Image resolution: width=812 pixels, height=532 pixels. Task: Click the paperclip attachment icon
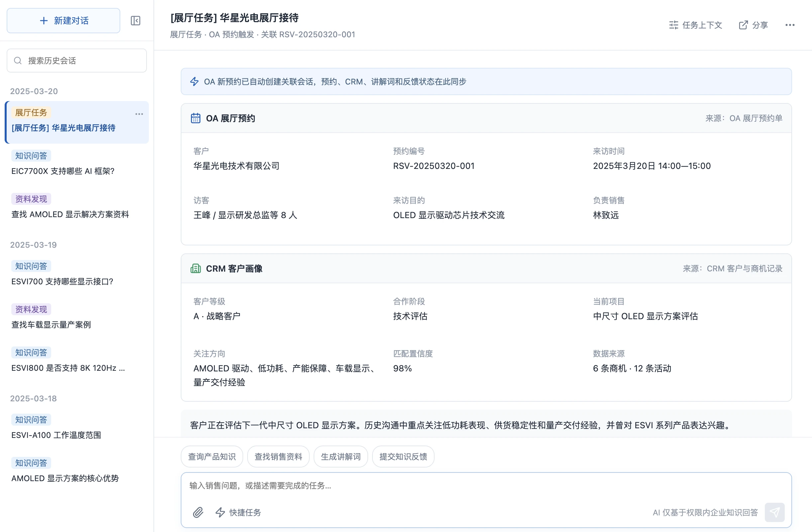click(x=198, y=512)
